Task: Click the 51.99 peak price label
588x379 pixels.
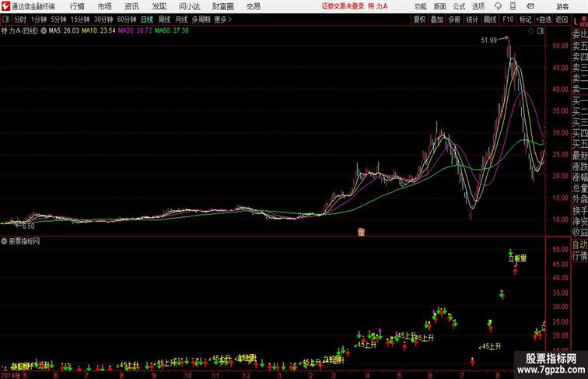Action: tap(489, 40)
